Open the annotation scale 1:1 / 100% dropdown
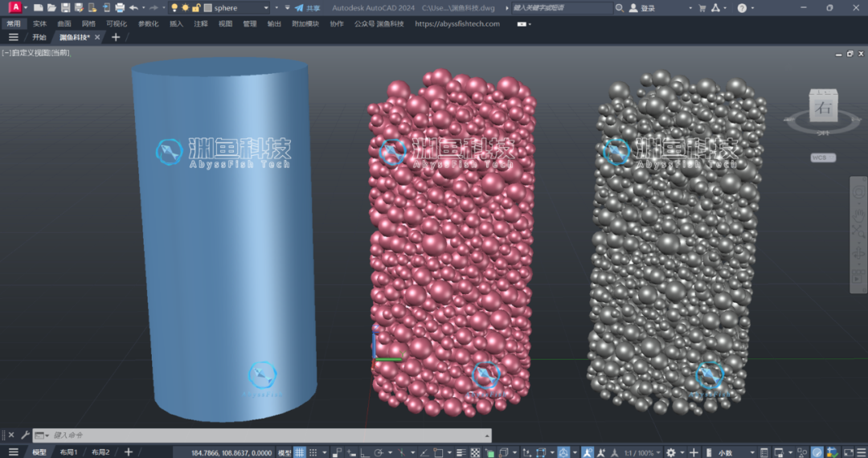Image resolution: width=868 pixels, height=458 pixels. 641,452
